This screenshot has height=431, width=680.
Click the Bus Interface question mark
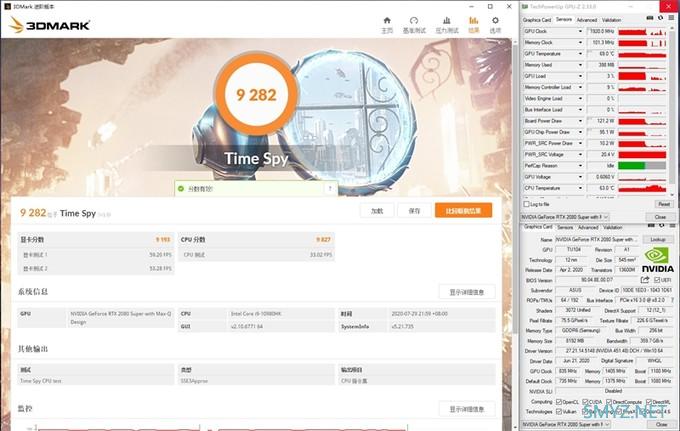[x=673, y=300]
